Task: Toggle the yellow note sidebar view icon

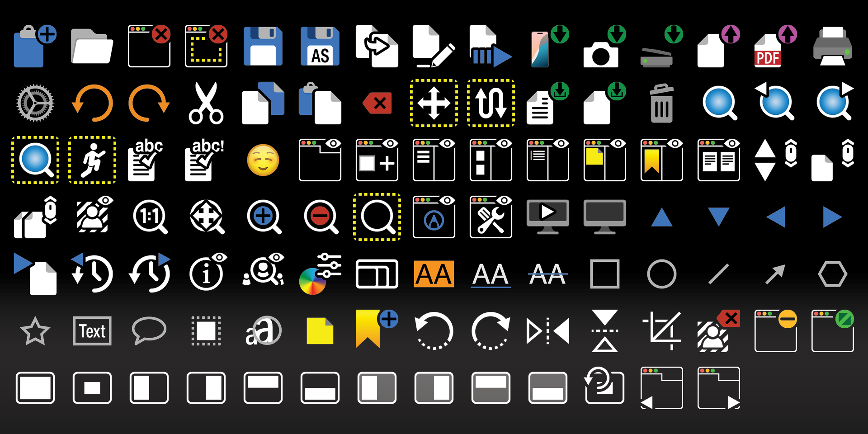Action: click(x=605, y=160)
